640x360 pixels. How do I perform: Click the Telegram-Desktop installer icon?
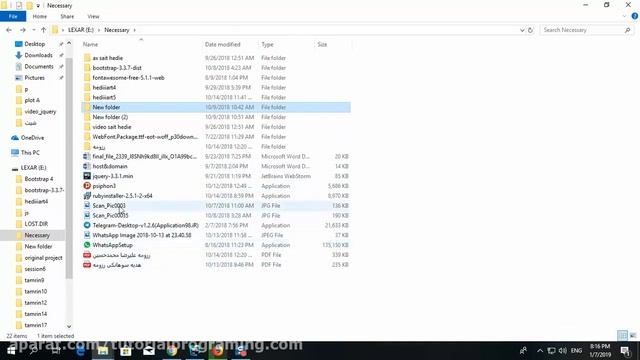point(87,225)
